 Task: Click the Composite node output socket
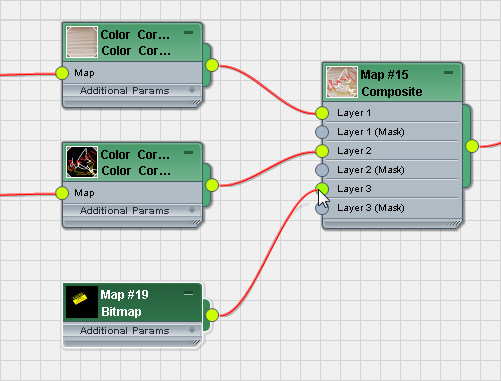(472, 146)
